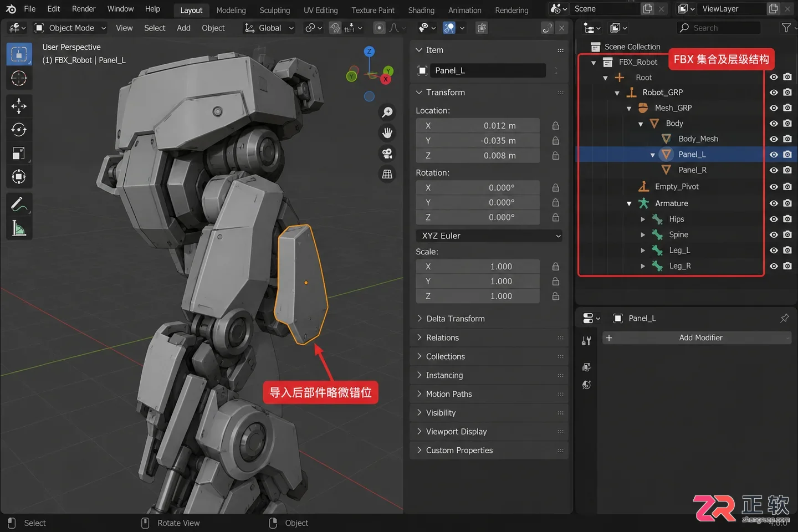The image size is (798, 532).
Task: Click the Panel_L item name field
Action: pyautogui.click(x=488, y=70)
